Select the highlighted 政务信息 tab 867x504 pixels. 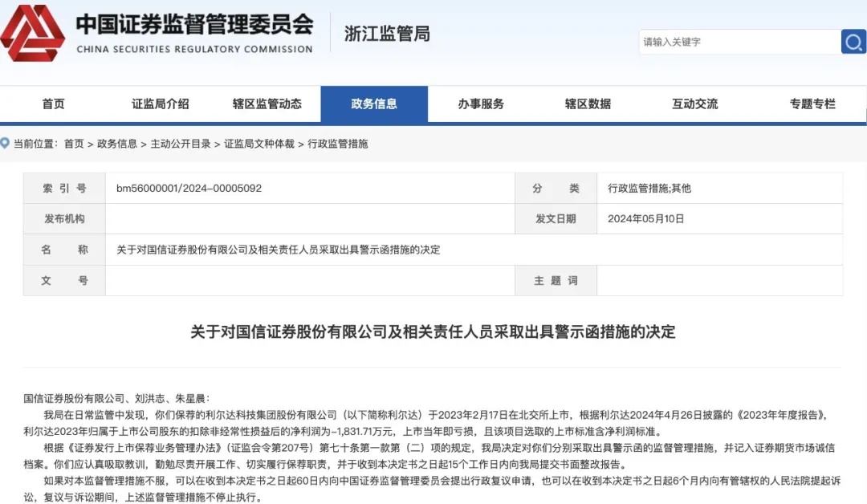coord(374,104)
